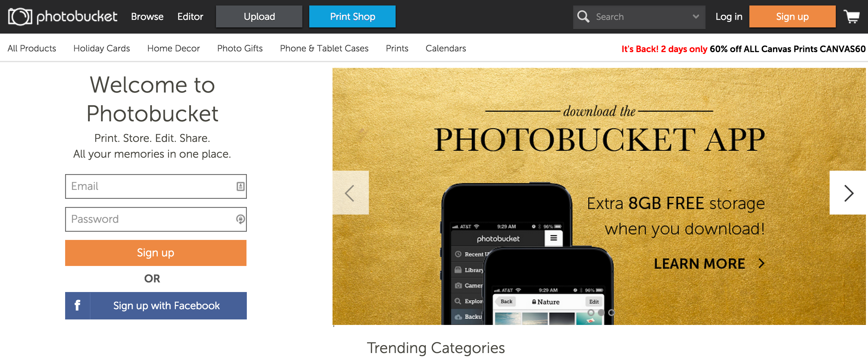Click Sign up with Facebook button
Image resolution: width=868 pixels, height=364 pixels.
pos(156,305)
